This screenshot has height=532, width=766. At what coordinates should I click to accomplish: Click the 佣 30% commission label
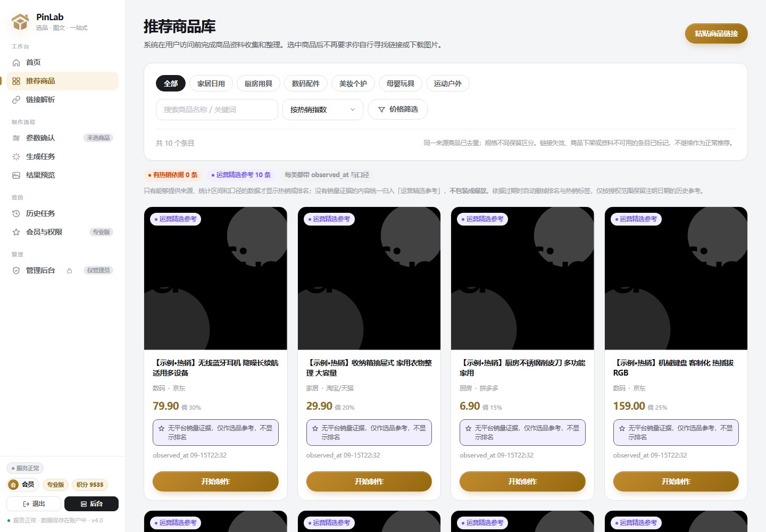pos(191,408)
